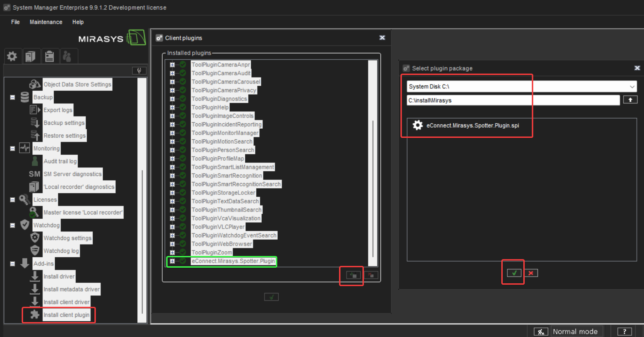Toggle the status check next to ToolPluginHelp

tap(182, 107)
